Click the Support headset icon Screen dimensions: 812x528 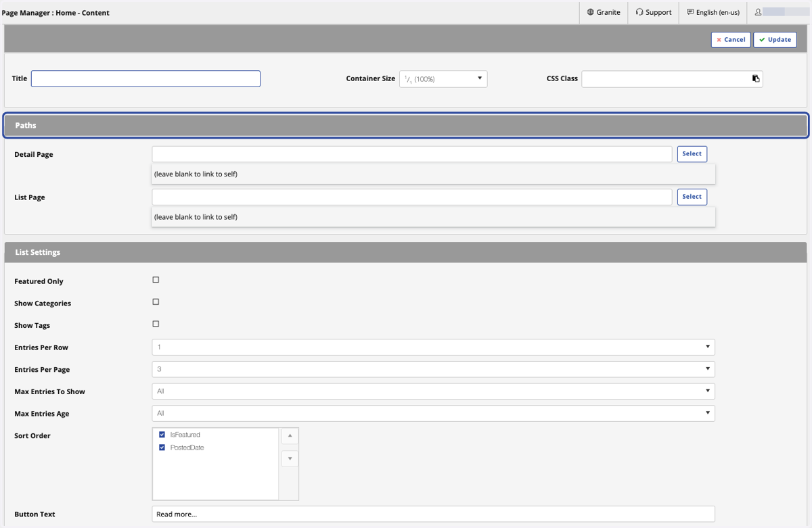point(639,12)
